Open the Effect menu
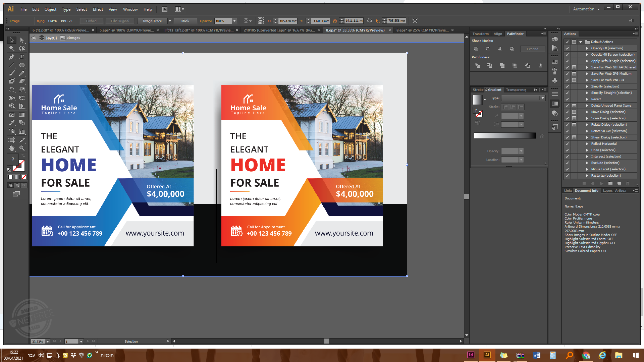Image resolution: width=644 pixels, height=362 pixels. click(x=98, y=9)
